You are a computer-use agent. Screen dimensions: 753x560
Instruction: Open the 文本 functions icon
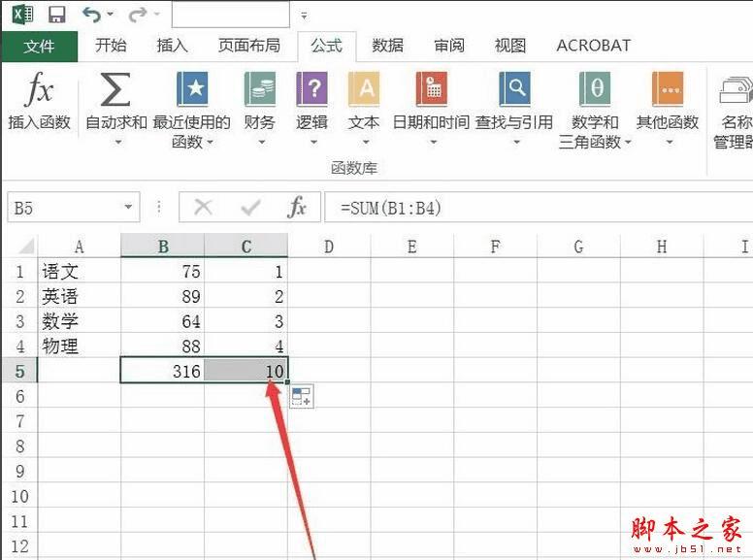point(364,89)
